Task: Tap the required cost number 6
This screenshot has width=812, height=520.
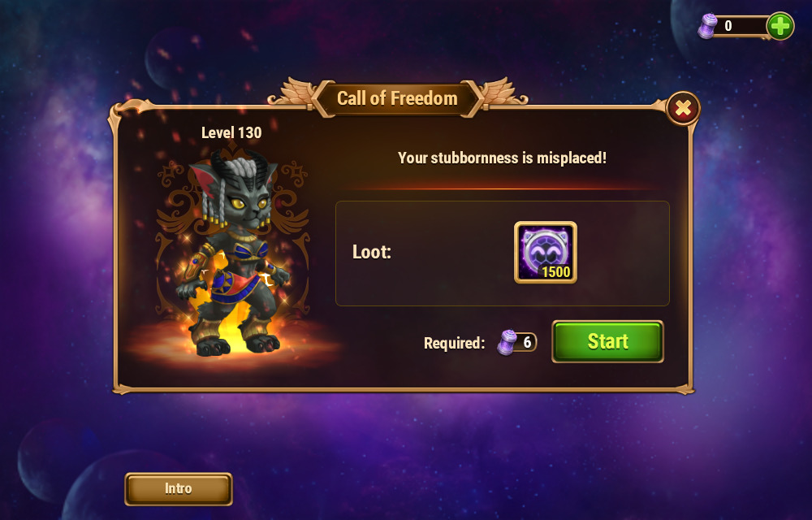Action: tap(527, 342)
